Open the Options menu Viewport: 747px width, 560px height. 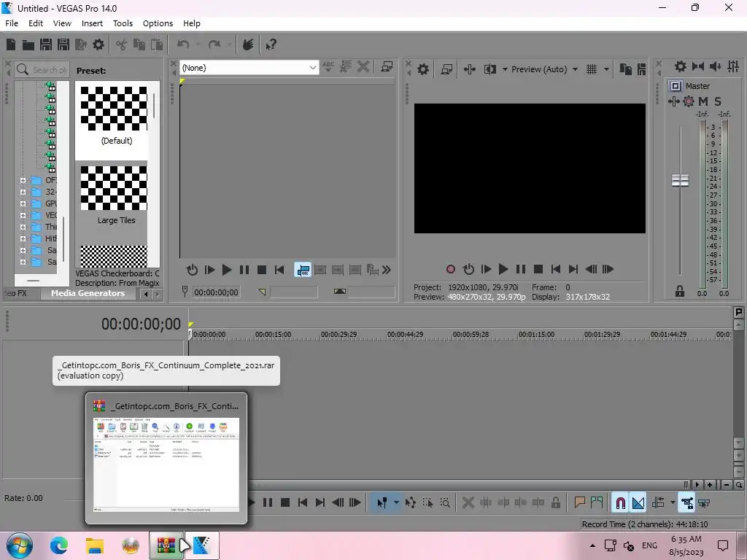point(158,23)
